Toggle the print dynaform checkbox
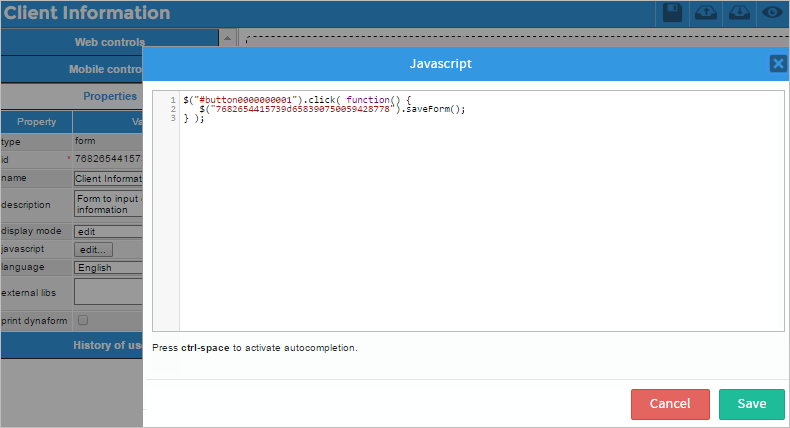 point(83,320)
